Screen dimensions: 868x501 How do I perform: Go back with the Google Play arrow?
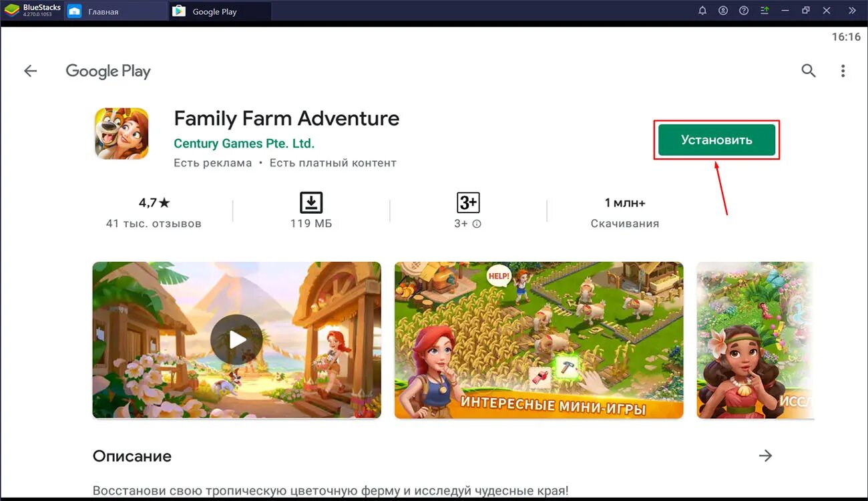pyautogui.click(x=31, y=71)
